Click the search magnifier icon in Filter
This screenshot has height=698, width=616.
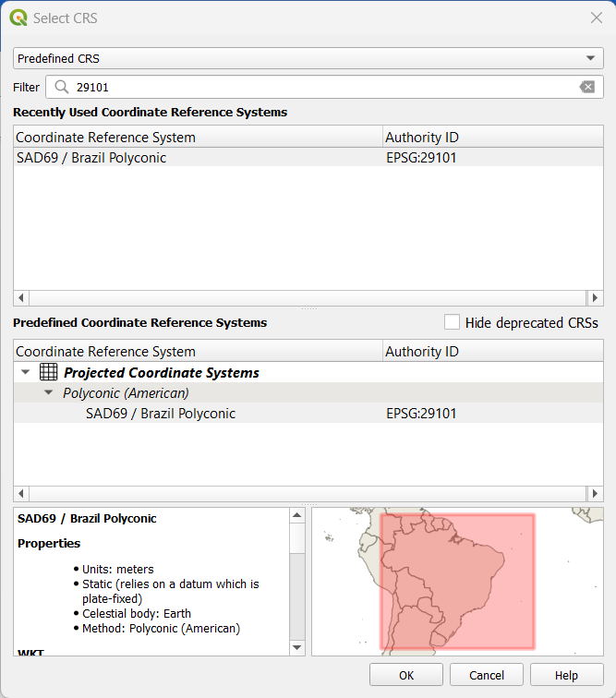click(x=62, y=87)
